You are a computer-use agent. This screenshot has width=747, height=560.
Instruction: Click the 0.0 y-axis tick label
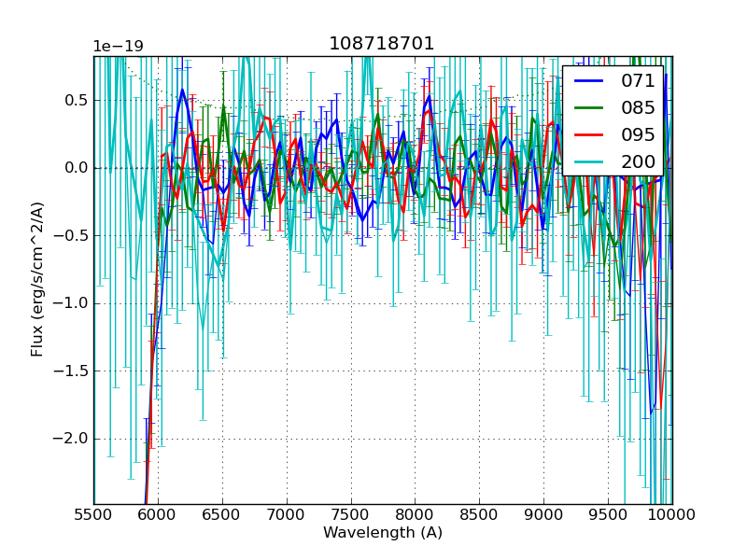74,168
